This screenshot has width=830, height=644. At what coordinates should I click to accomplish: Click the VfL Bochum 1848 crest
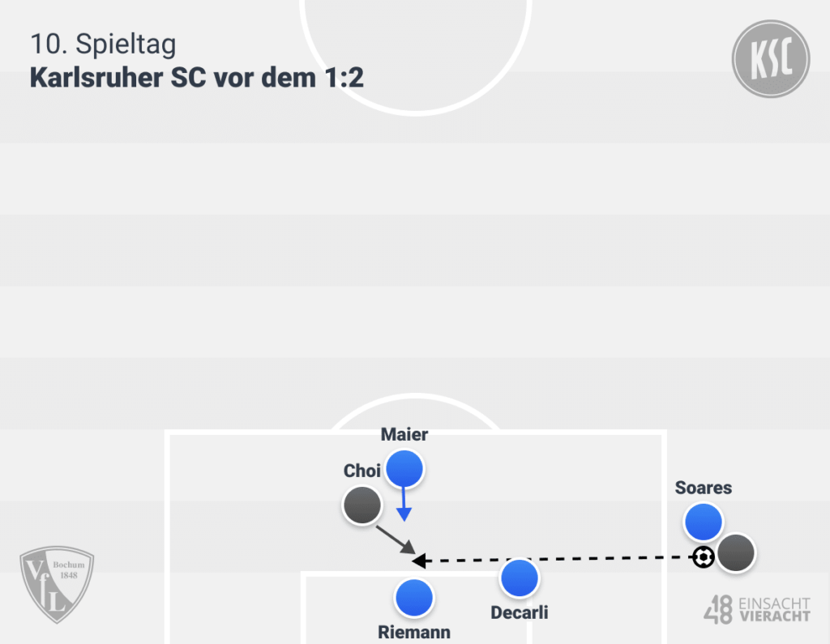(x=57, y=585)
